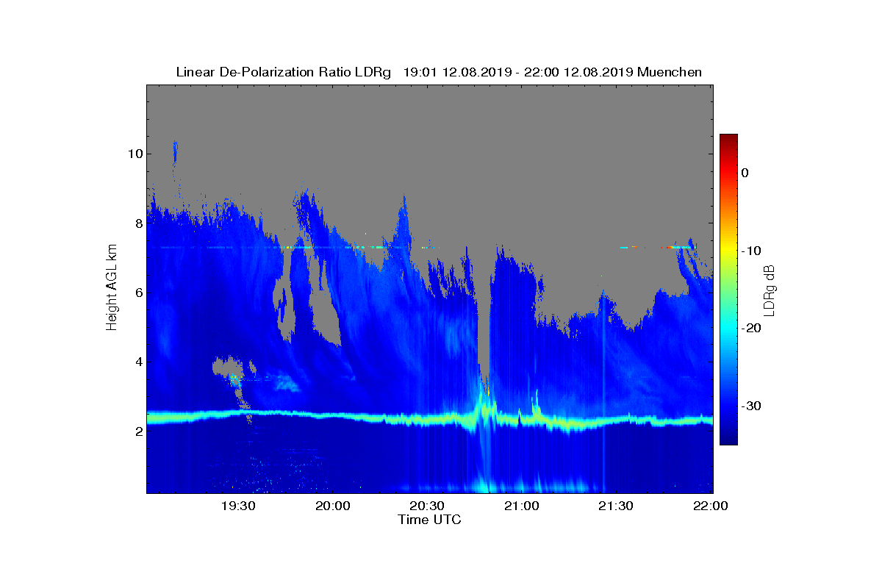882x588 pixels.
Task: Click the colorbar label -20
Action: click(750, 329)
